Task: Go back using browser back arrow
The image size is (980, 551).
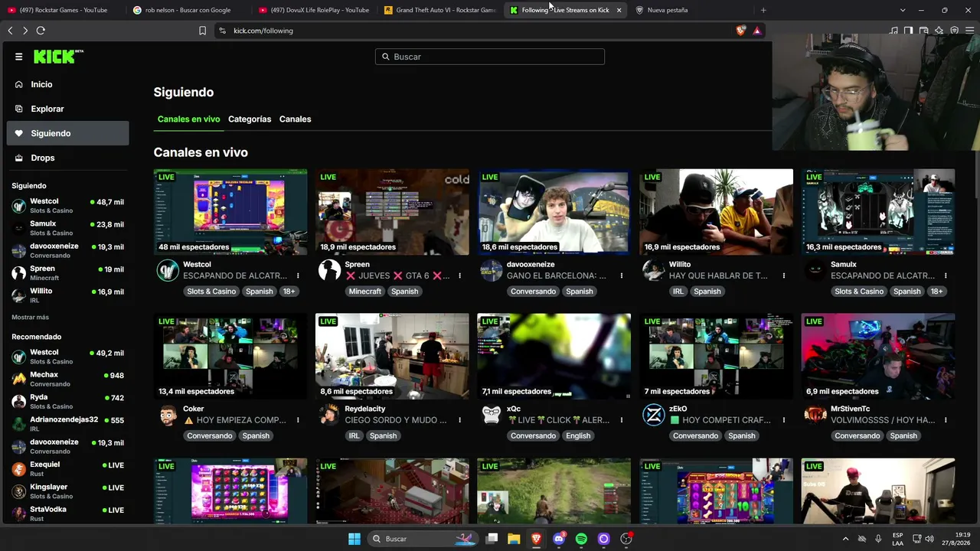Action: 10,31
